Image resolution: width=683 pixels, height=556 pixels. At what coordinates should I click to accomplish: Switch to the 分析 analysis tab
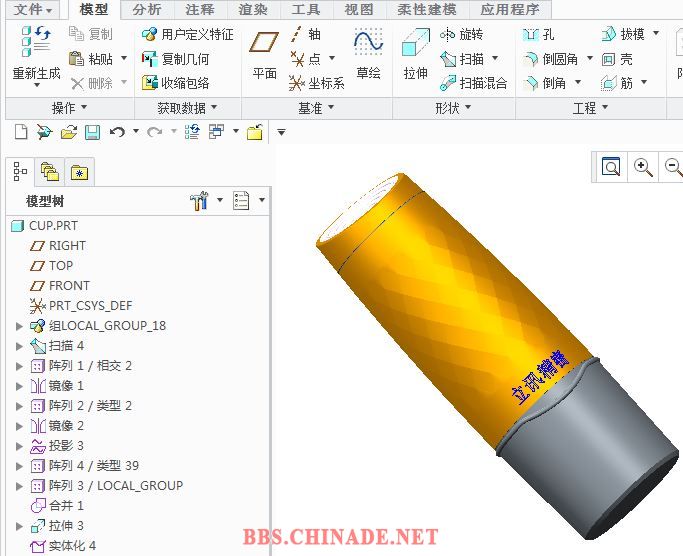click(x=147, y=9)
